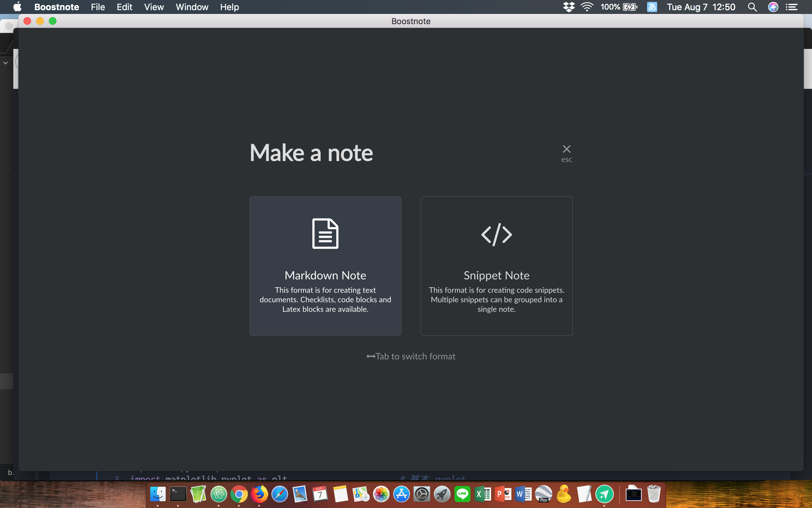Screen dimensions: 812x508
Task: Open the Edit menu
Action: click(124, 7)
